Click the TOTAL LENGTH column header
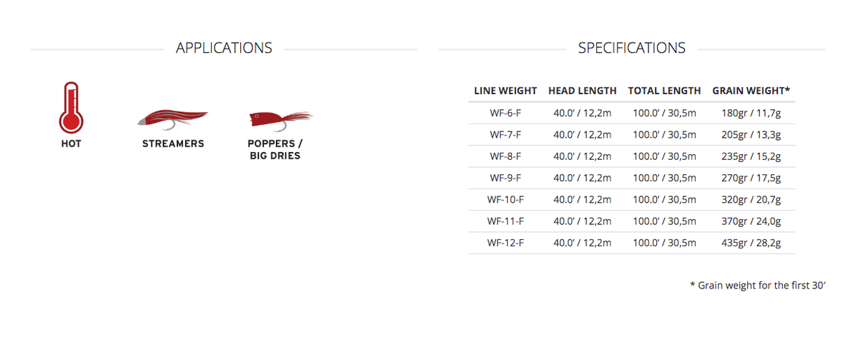 tap(664, 91)
